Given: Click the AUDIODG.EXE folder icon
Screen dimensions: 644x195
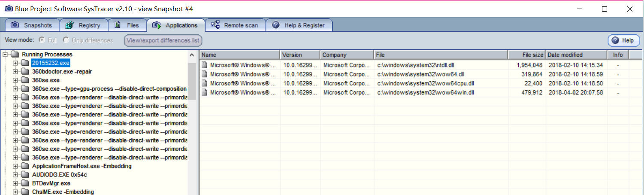Looking at the screenshot, I should click(25, 175).
